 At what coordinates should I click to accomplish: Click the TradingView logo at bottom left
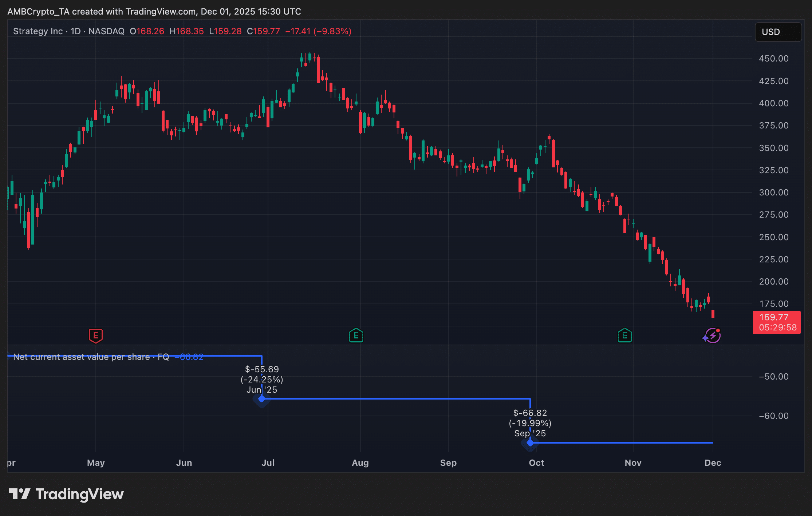(x=66, y=494)
